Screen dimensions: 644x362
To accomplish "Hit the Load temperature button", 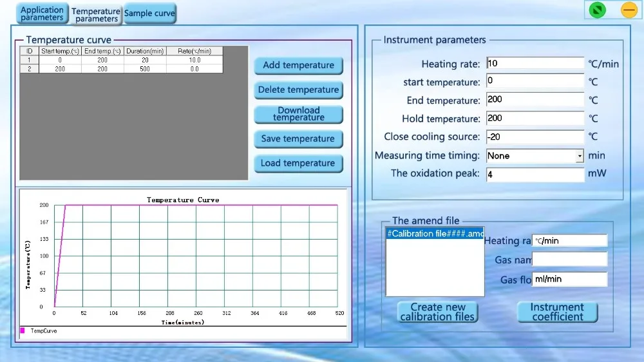I will 298,164.
